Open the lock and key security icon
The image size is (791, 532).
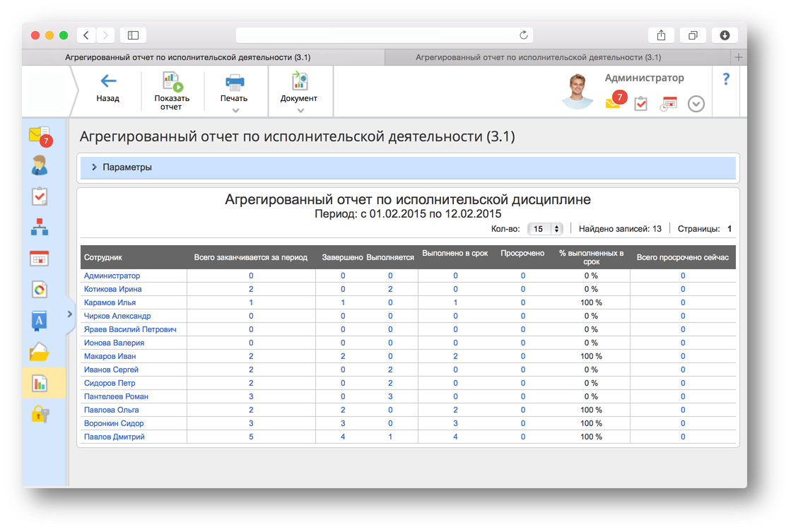(40, 414)
